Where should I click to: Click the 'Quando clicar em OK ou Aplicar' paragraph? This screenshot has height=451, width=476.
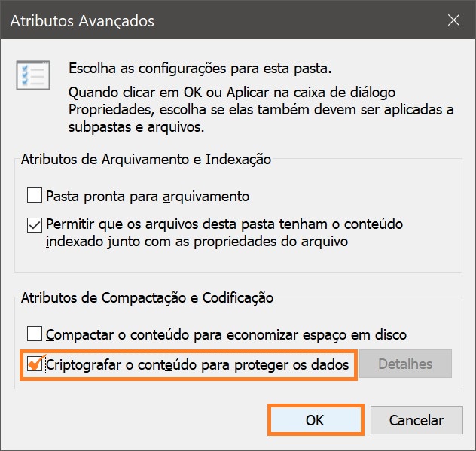[x=261, y=110]
